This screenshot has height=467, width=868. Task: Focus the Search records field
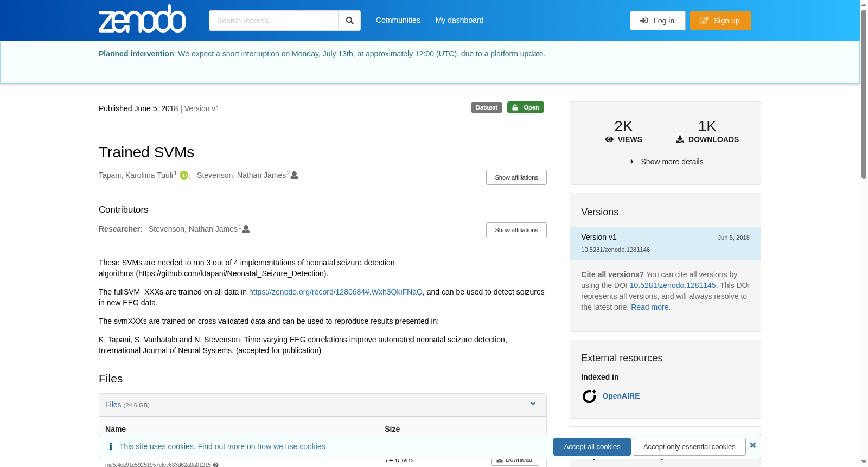tap(273, 21)
